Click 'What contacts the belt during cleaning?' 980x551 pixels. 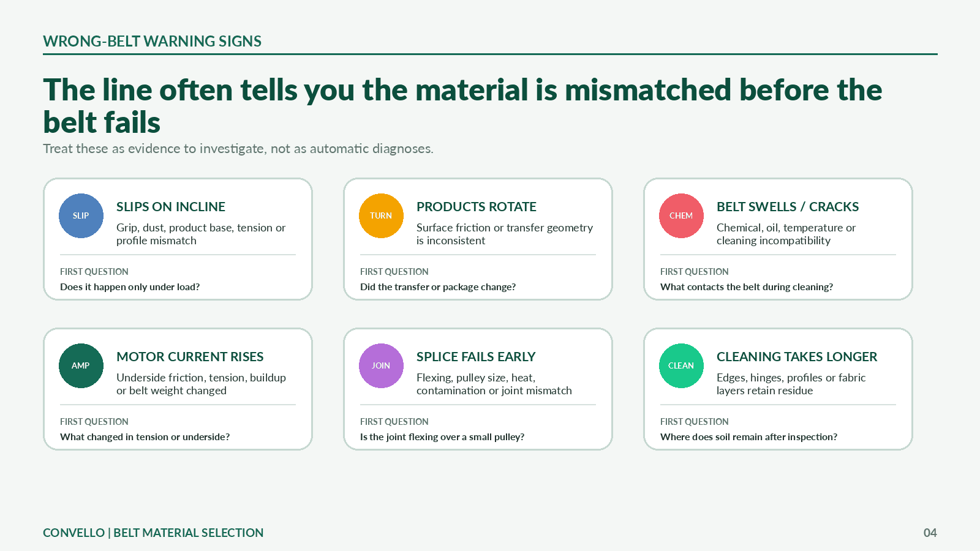(747, 287)
